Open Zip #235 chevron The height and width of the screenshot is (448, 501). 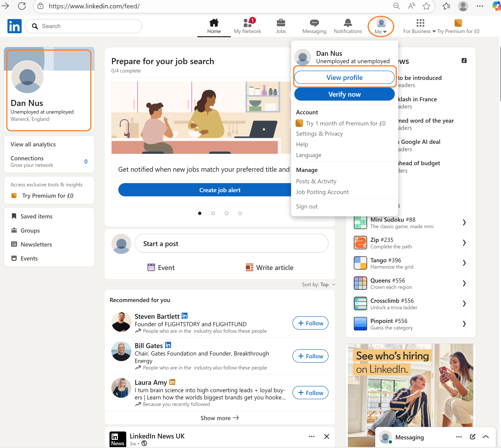coord(464,243)
